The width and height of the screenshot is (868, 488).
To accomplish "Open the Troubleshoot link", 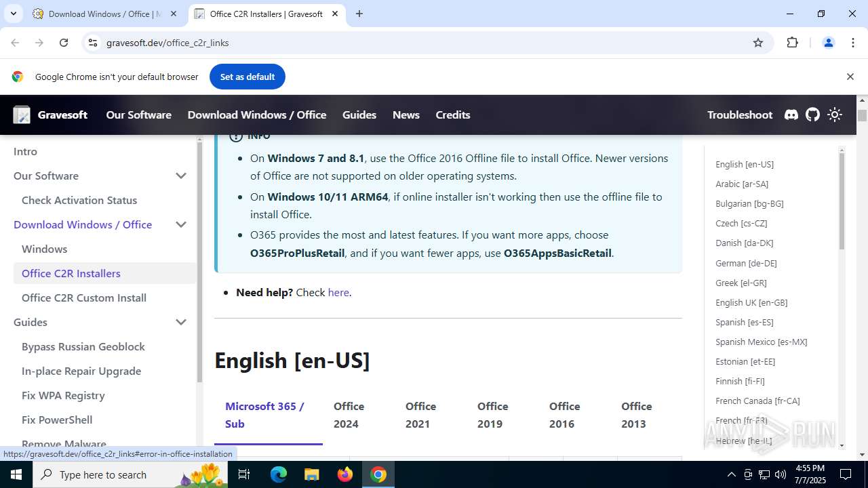I will click(x=740, y=115).
